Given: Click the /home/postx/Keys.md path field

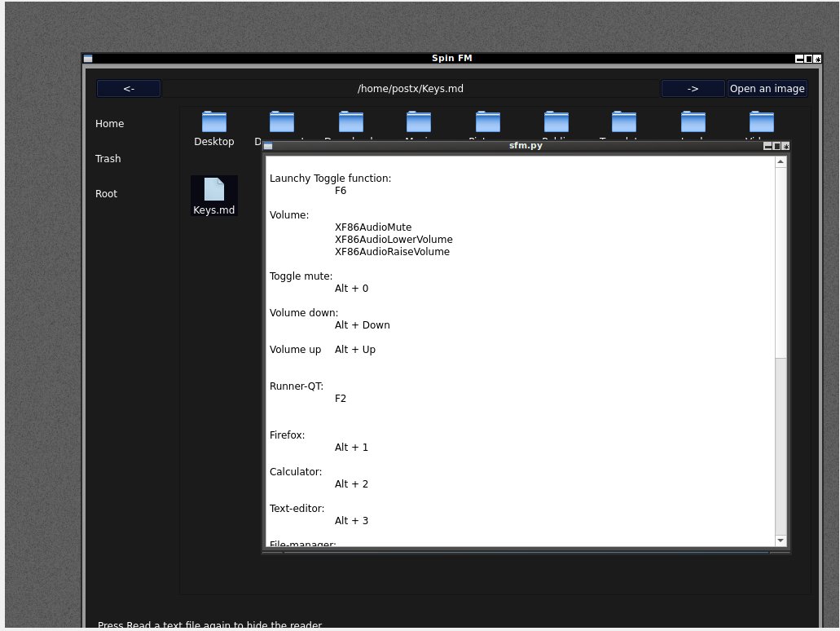Looking at the screenshot, I should (x=411, y=89).
